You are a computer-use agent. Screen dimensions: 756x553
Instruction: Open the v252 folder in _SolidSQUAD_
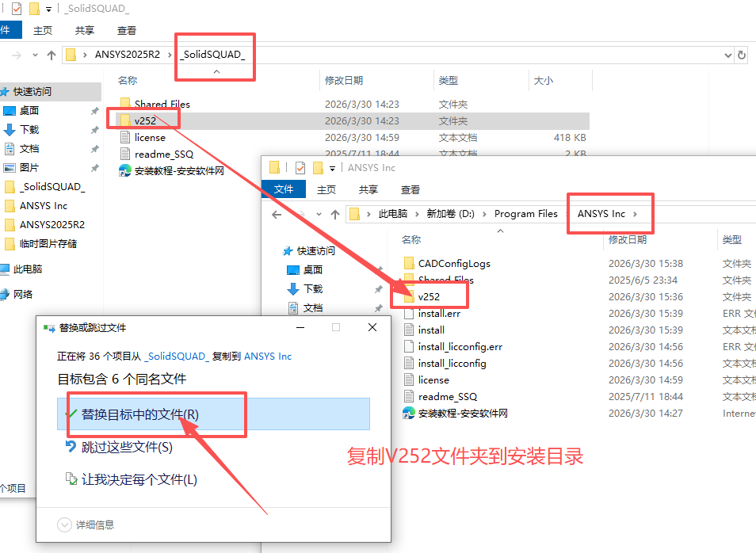click(143, 118)
